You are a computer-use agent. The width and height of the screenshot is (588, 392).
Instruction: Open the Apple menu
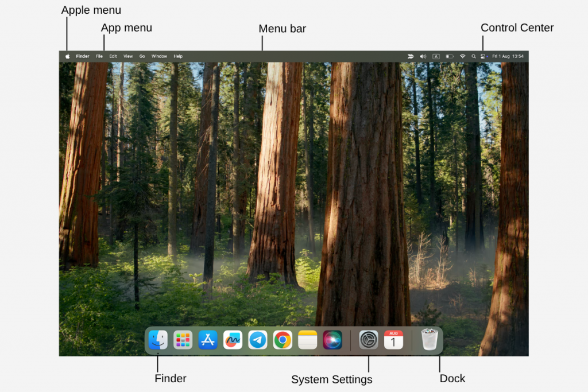67,56
